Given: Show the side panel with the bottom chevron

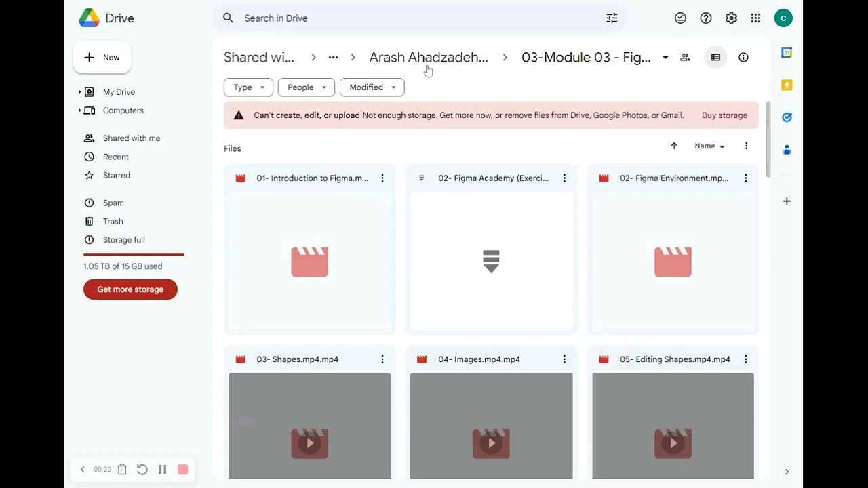Looking at the screenshot, I should click(x=787, y=472).
